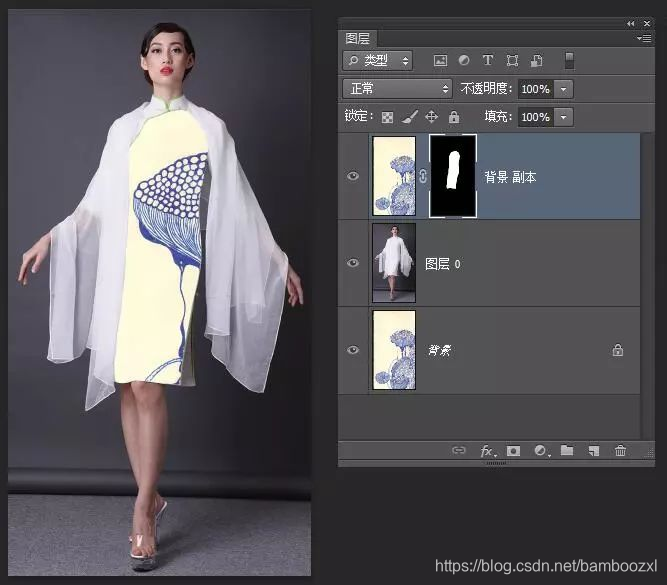
Task: Toggle layer filtering switch on or off
Action: pos(569,60)
